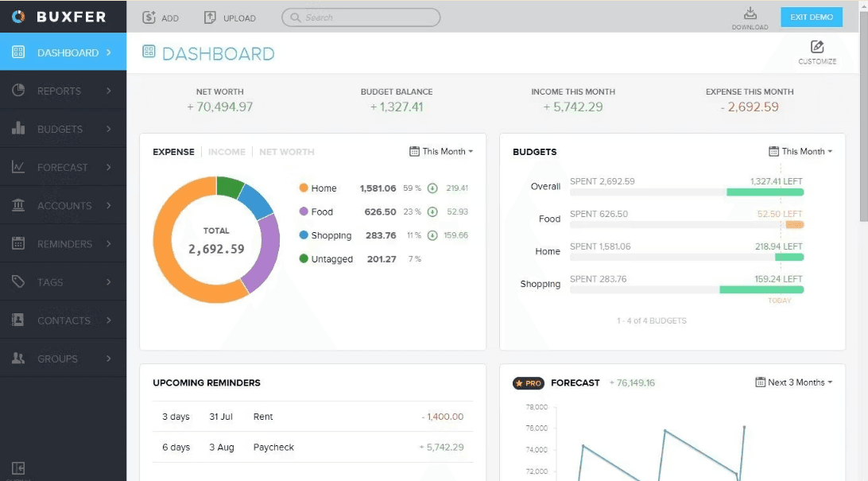Screen dimensions: 868x481
Task: Switch to the Income tab
Action: pyautogui.click(x=227, y=152)
